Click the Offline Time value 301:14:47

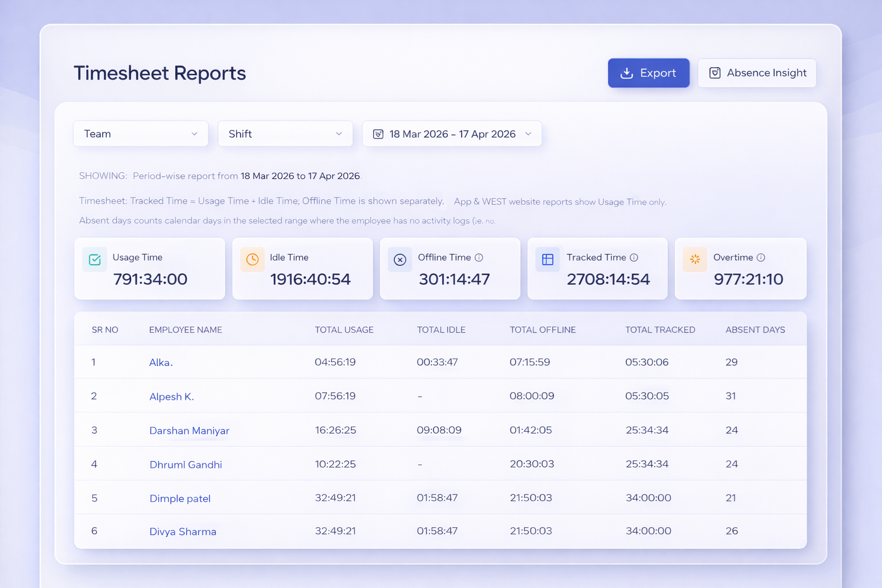point(454,279)
